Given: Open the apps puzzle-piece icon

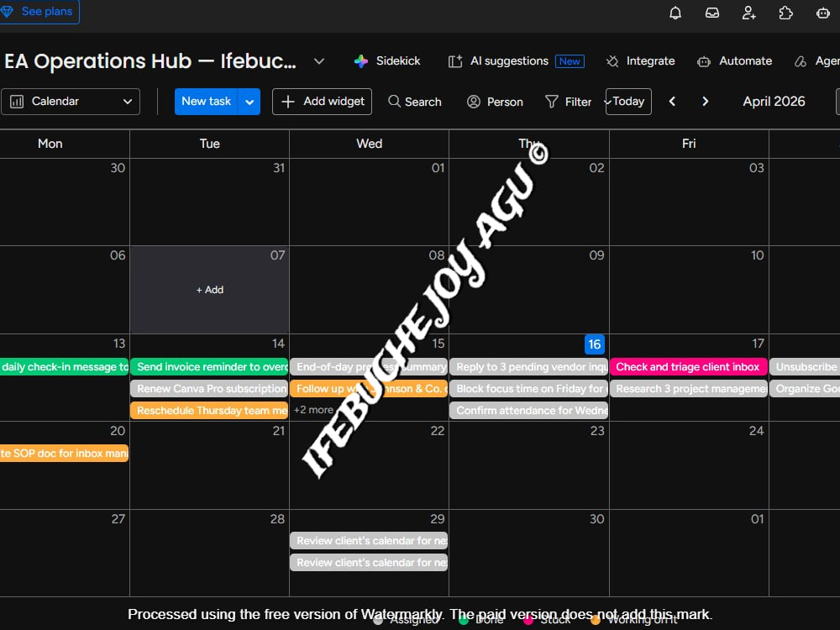Looking at the screenshot, I should click(x=786, y=13).
